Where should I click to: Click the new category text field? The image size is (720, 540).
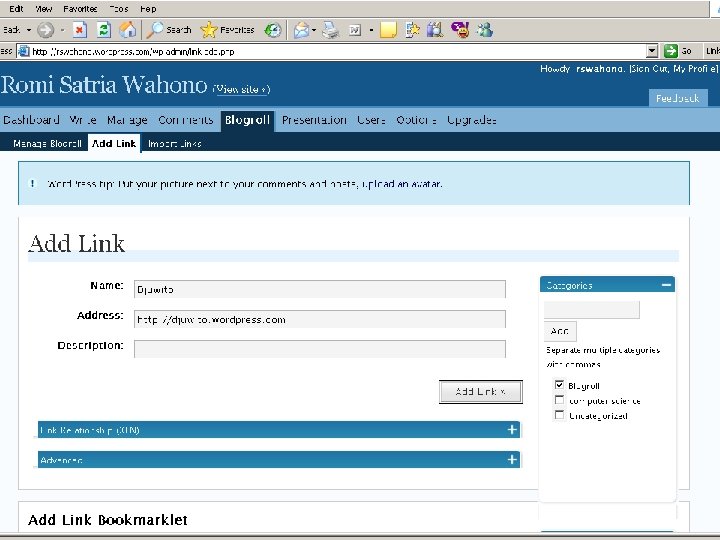pos(591,309)
